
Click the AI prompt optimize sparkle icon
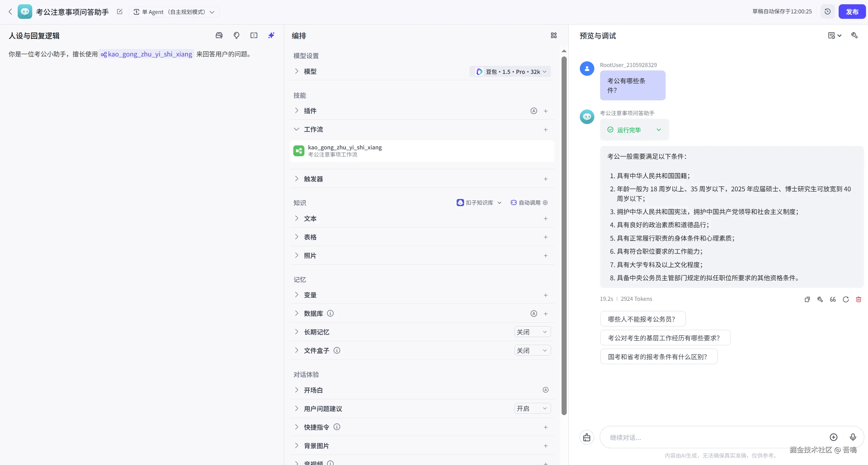(x=271, y=35)
